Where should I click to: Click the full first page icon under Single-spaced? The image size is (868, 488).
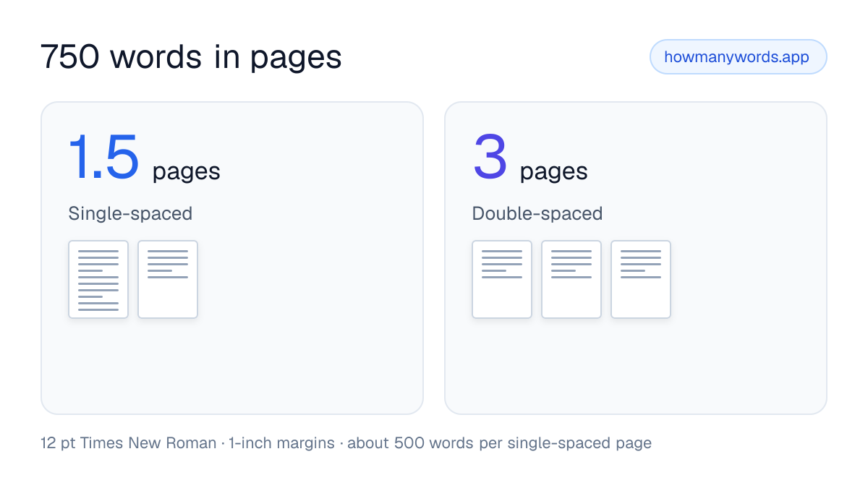pyautogui.click(x=98, y=279)
